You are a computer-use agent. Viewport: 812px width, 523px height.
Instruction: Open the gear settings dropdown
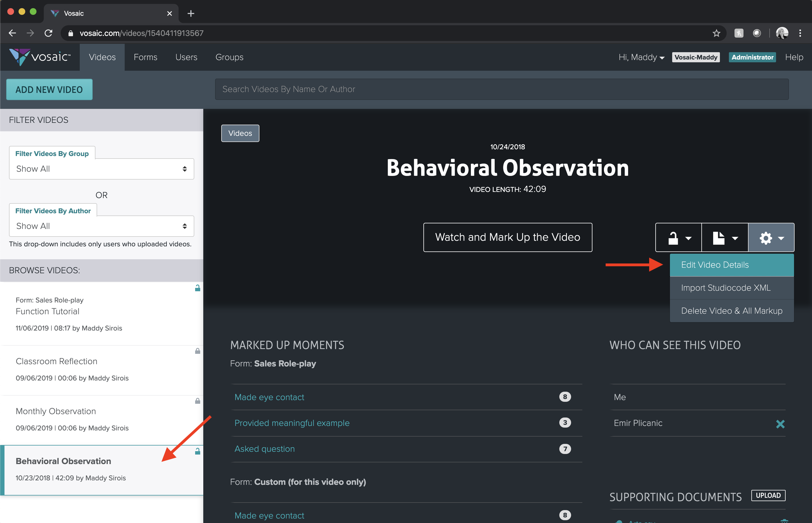coord(771,238)
